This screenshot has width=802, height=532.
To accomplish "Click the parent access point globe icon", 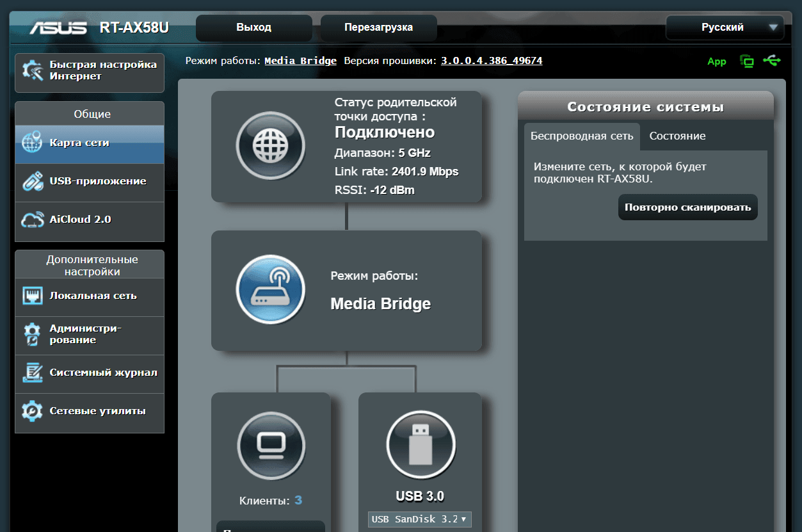I will (270, 146).
